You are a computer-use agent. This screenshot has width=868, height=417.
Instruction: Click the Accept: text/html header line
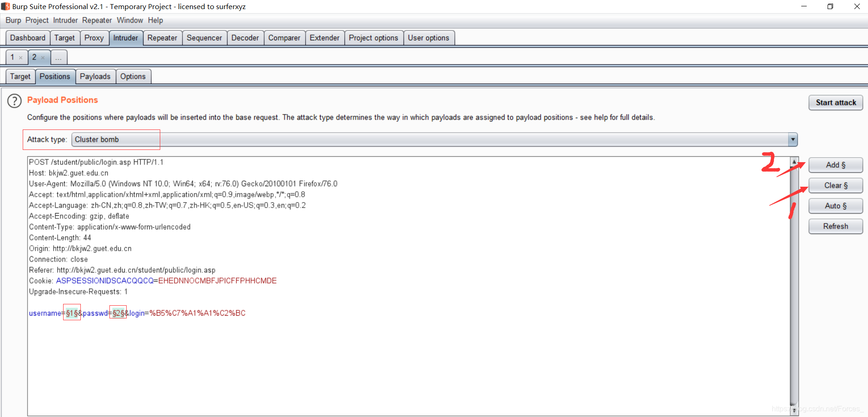[167, 194]
